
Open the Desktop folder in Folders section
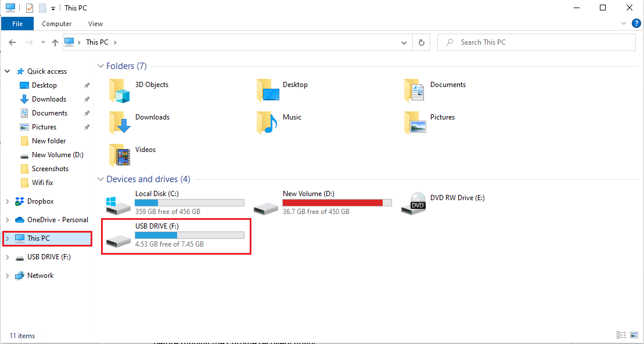[x=268, y=91]
